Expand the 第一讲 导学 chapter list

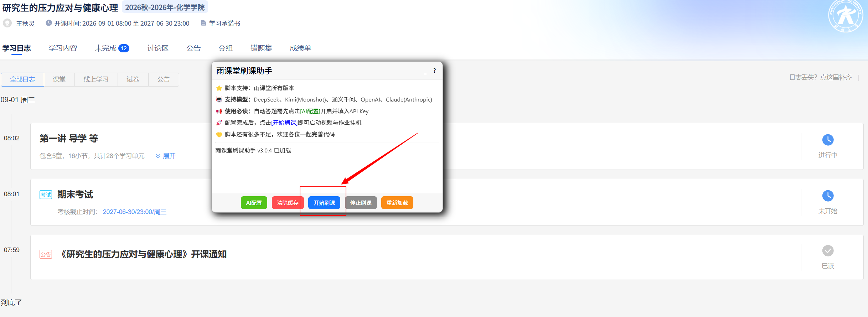(x=166, y=156)
